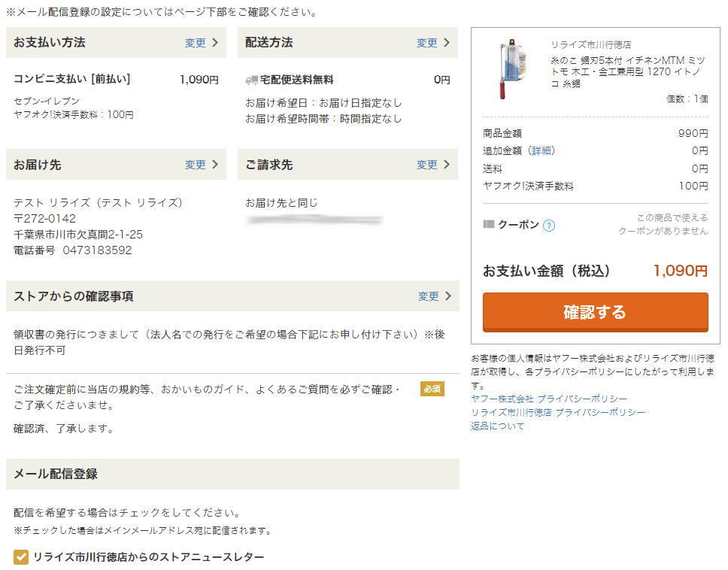
Task: Click chevron arrow beside 配送方法 変更
Action: pyautogui.click(x=447, y=43)
